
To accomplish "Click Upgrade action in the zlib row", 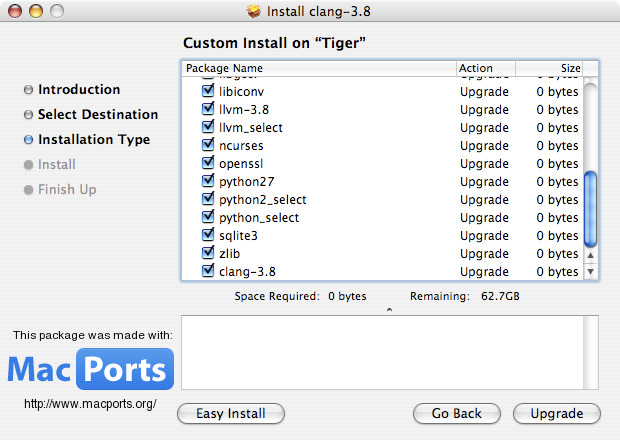I will tap(484, 254).
